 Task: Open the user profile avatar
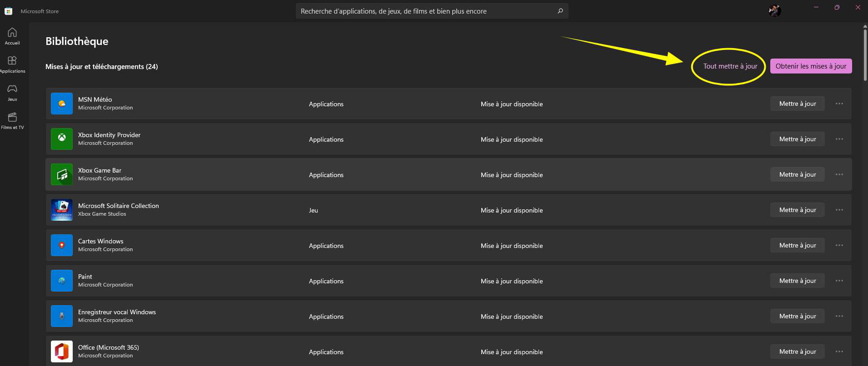click(775, 11)
